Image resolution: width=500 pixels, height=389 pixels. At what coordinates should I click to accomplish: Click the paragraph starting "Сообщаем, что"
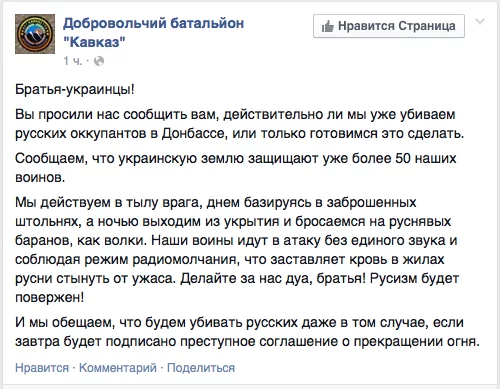point(236,168)
